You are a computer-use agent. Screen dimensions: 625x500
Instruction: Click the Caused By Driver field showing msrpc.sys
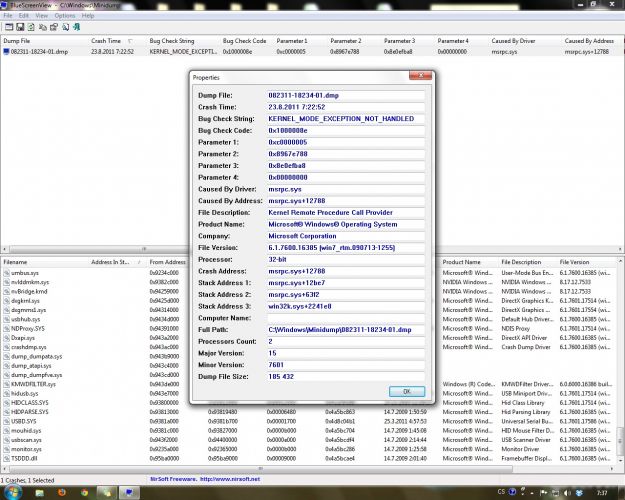pyautogui.click(x=346, y=189)
